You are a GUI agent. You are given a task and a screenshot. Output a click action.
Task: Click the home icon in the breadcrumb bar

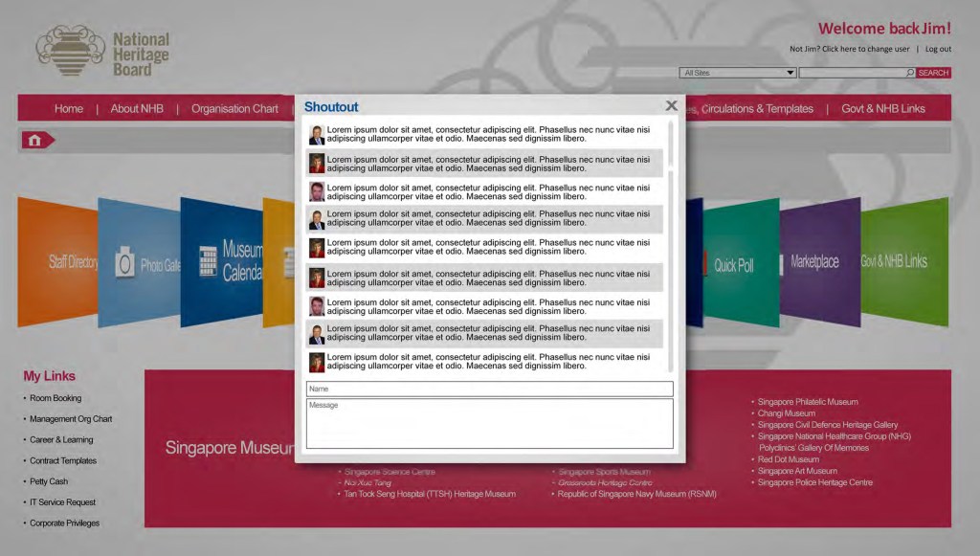[x=34, y=141]
